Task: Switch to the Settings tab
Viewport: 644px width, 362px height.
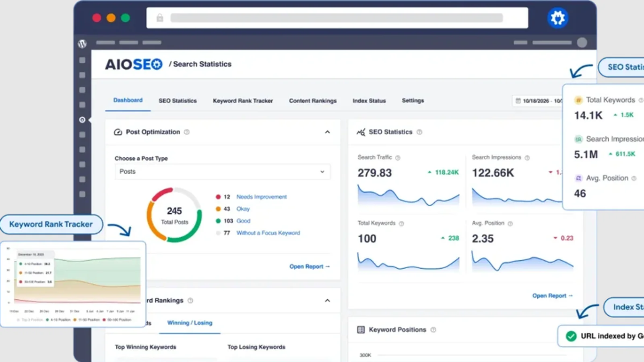Action: tap(413, 101)
